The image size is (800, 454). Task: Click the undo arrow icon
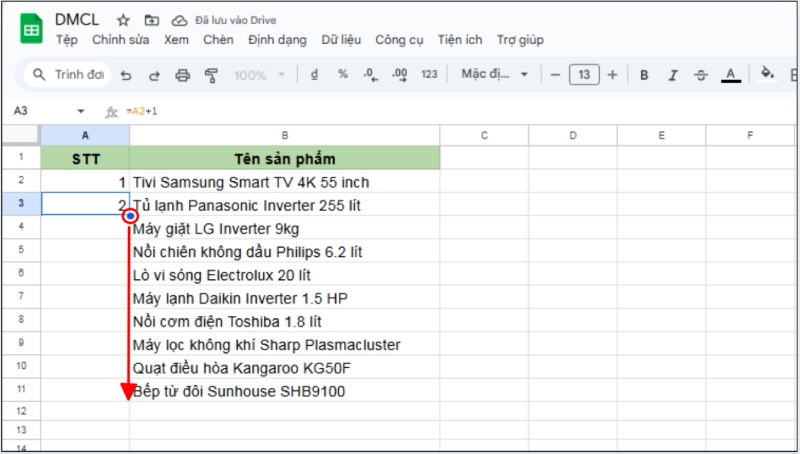point(126,75)
